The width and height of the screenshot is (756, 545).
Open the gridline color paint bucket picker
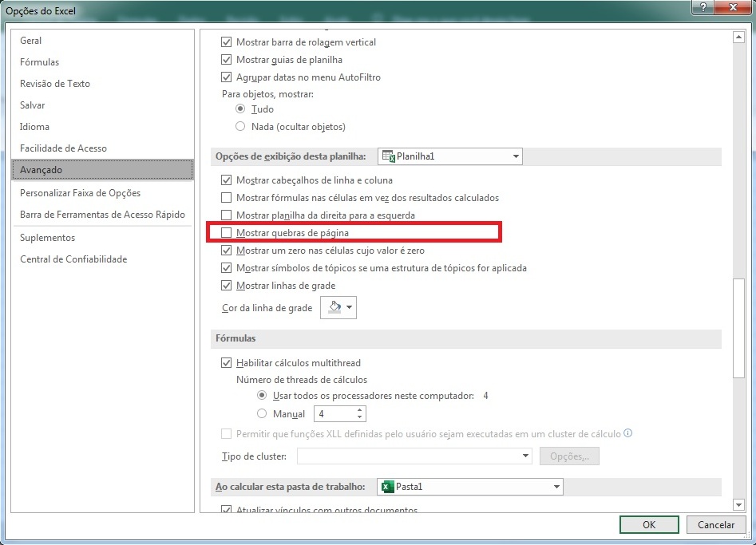click(x=338, y=307)
